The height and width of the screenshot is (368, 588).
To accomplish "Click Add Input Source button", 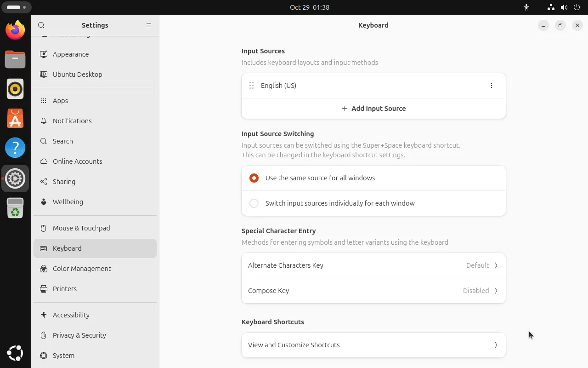I will [x=373, y=109].
